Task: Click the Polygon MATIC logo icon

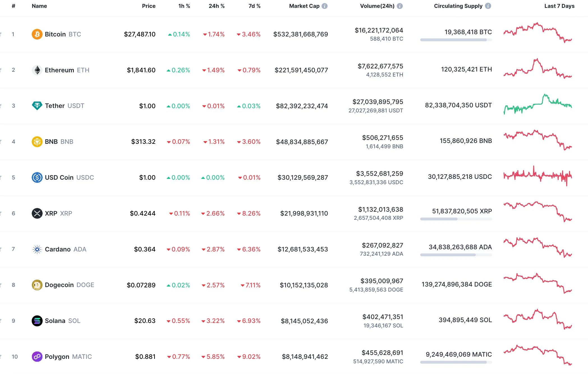Action: [37, 357]
